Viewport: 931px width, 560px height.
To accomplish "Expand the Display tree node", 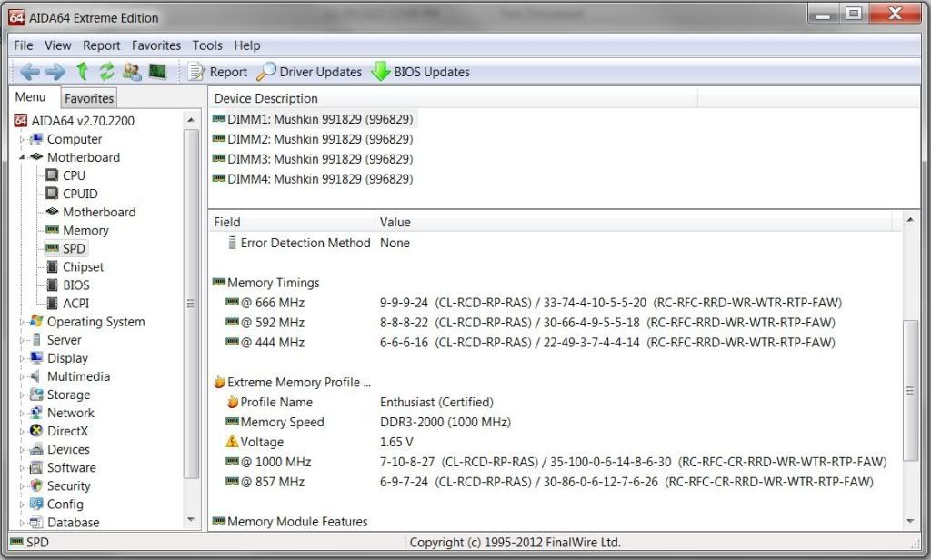I will (x=22, y=359).
